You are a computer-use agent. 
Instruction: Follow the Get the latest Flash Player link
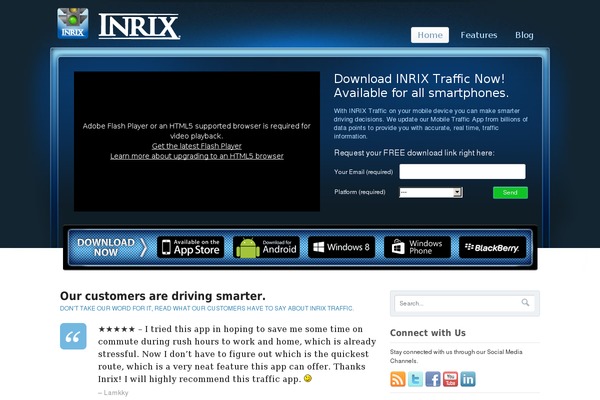197,146
